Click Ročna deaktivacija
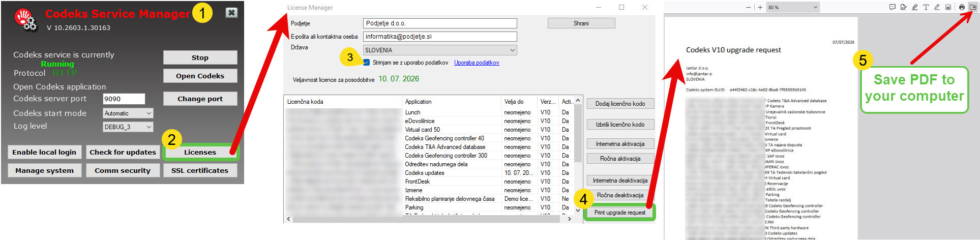The height and width of the screenshot is (240, 980). click(x=620, y=195)
